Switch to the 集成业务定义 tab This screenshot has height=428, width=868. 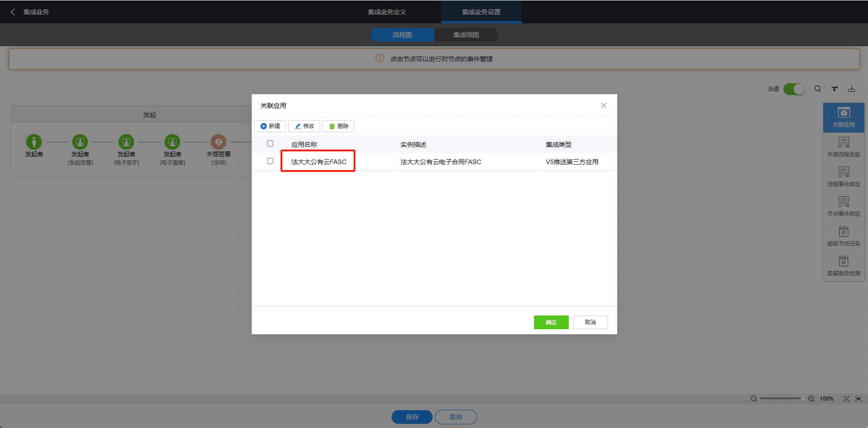387,12
